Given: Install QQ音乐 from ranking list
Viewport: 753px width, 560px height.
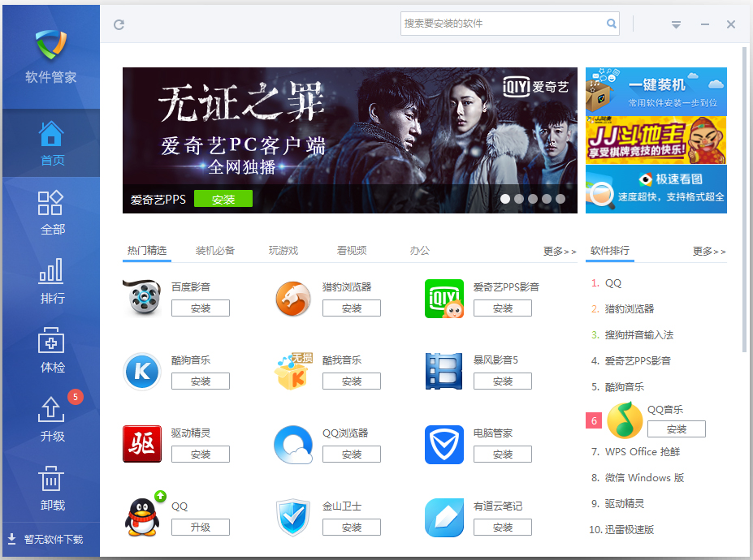Looking at the screenshot, I should (x=677, y=429).
